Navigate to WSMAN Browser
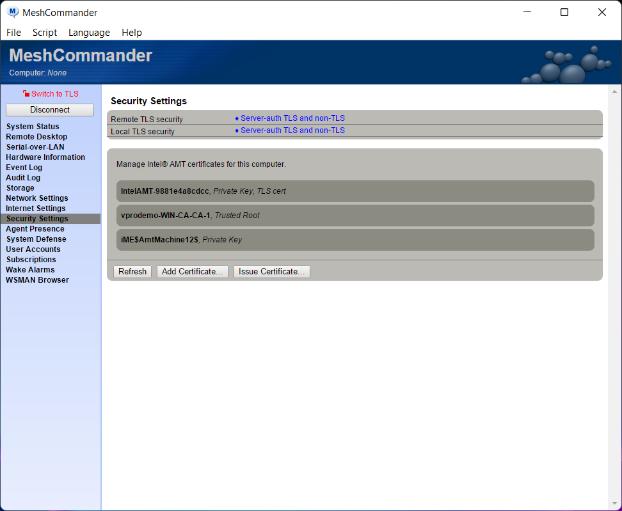This screenshot has width=622, height=511. click(x=37, y=280)
